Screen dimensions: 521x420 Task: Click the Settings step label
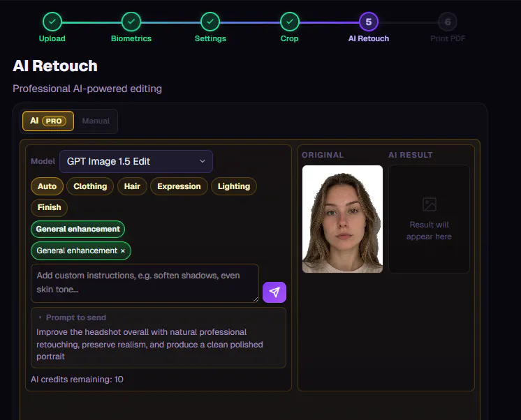point(210,38)
